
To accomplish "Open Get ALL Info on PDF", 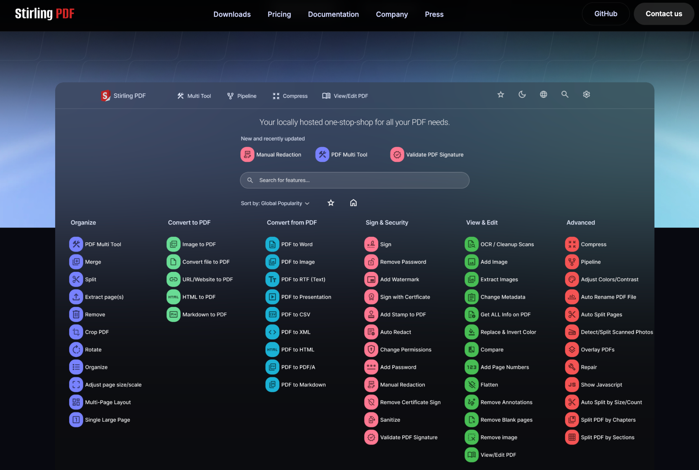I will coord(498,314).
